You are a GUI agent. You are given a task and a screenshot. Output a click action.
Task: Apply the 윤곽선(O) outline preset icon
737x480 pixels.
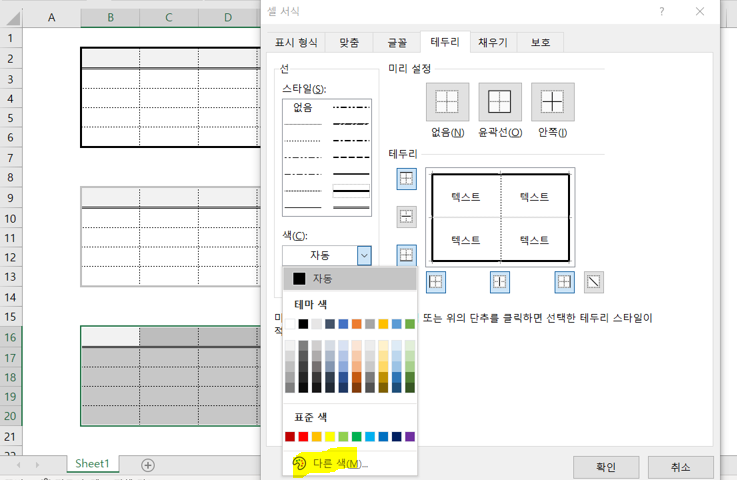(x=500, y=102)
